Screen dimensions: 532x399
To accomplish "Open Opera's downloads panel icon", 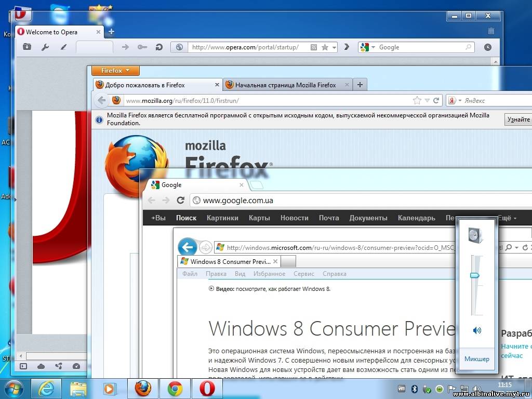I will pyautogui.click(x=27, y=47).
